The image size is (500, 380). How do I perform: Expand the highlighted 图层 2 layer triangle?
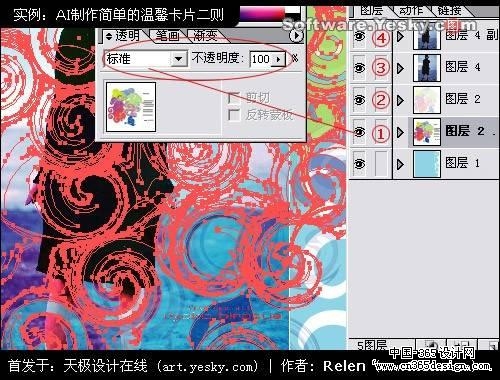400,132
